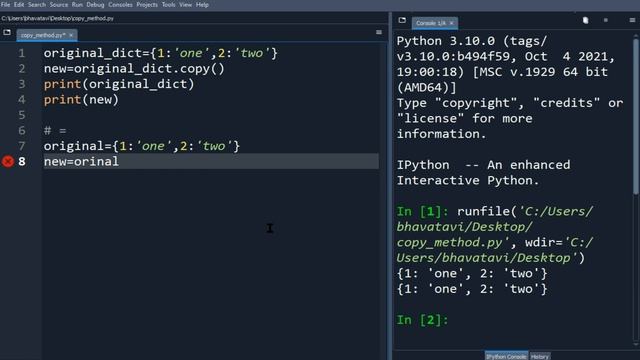Screen dimensions: 640x360
Task: Click the 'Python 3.10.0' console banner text
Action: (x=446, y=41)
